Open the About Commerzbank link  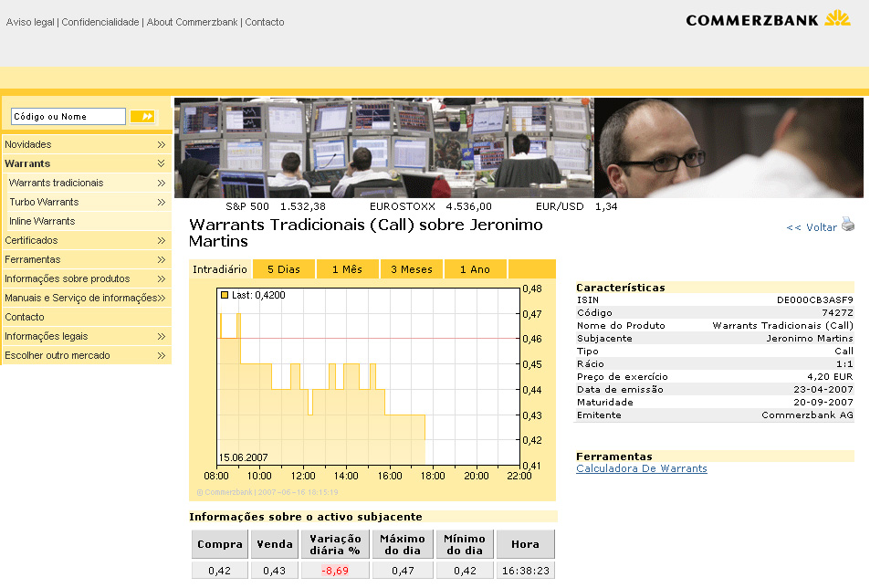[192, 22]
